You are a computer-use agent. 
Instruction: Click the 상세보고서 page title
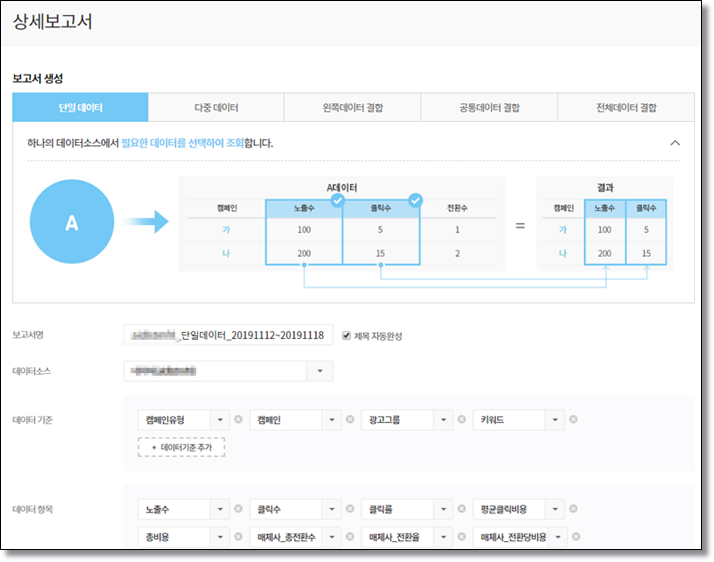[52, 22]
